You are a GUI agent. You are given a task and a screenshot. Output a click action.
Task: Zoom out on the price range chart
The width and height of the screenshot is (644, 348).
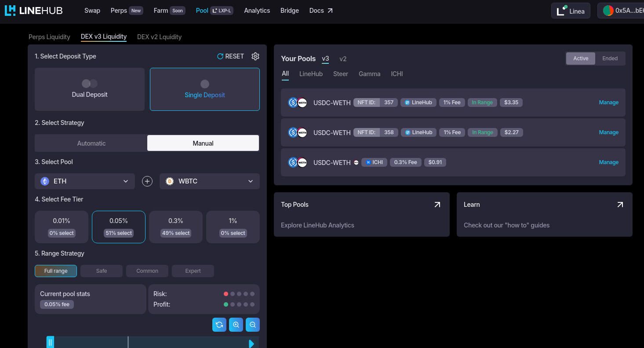coord(253,324)
